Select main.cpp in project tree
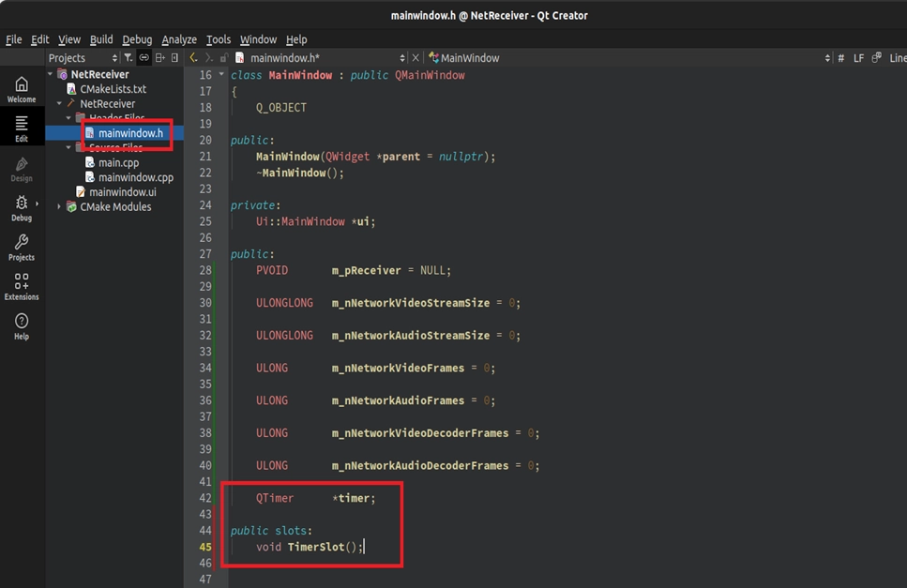The image size is (907, 588). [118, 162]
